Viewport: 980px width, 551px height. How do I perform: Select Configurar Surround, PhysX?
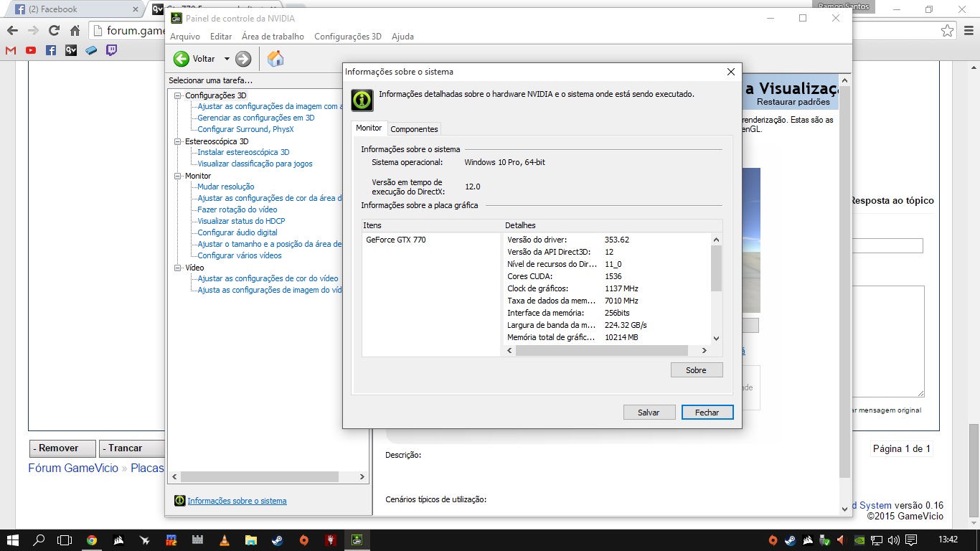(x=245, y=129)
